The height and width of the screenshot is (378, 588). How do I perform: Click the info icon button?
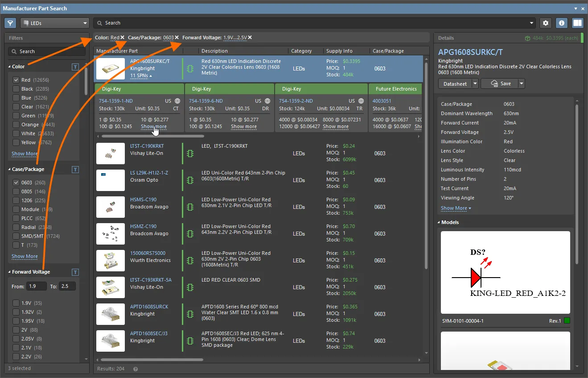(x=562, y=23)
